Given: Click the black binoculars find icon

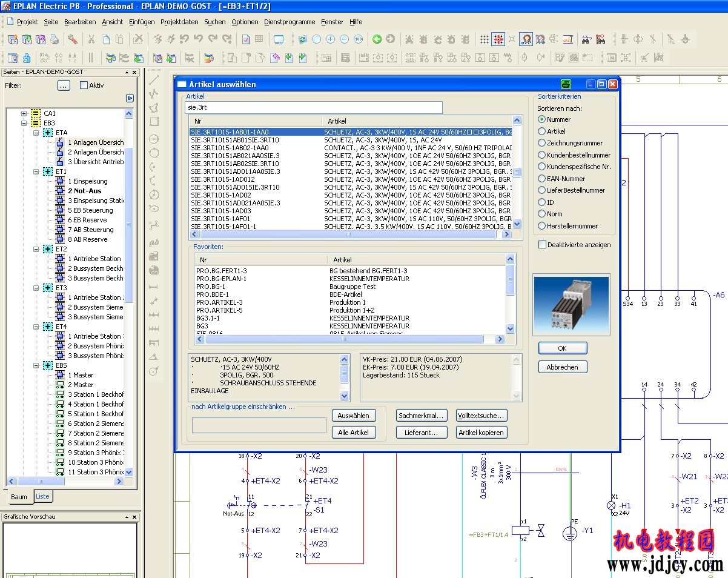Looking at the screenshot, I should click(x=586, y=39).
